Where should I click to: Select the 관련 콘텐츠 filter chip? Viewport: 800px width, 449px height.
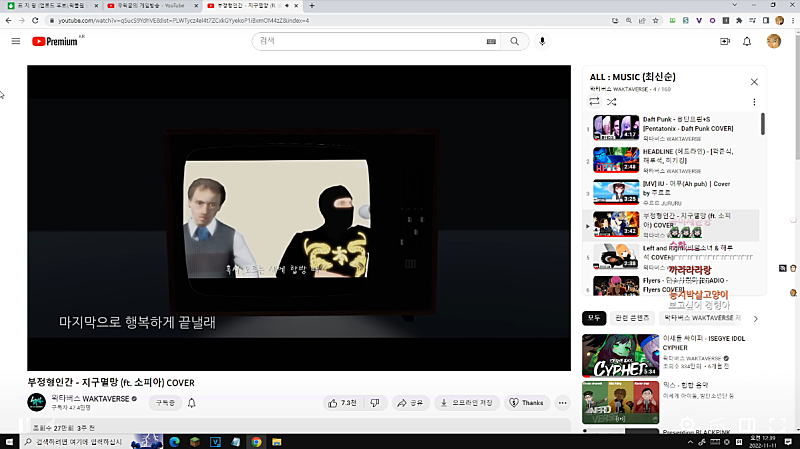click(632, 318)
